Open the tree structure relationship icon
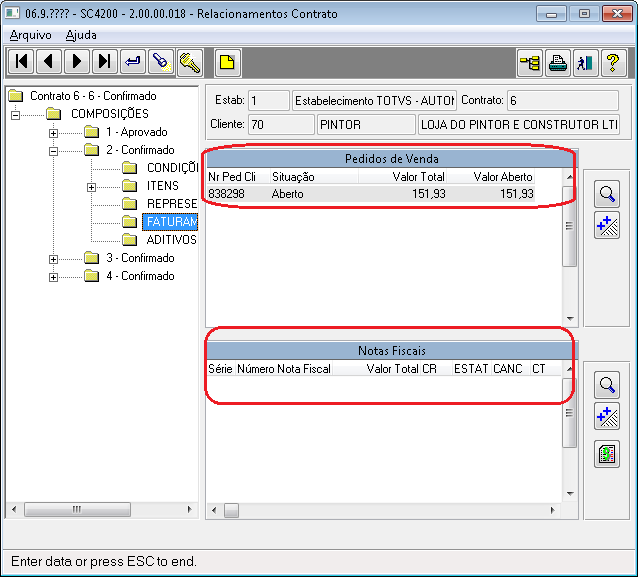The height and width of the screenshot is (577, 638). pyautogui.click(x=530, y=63)
